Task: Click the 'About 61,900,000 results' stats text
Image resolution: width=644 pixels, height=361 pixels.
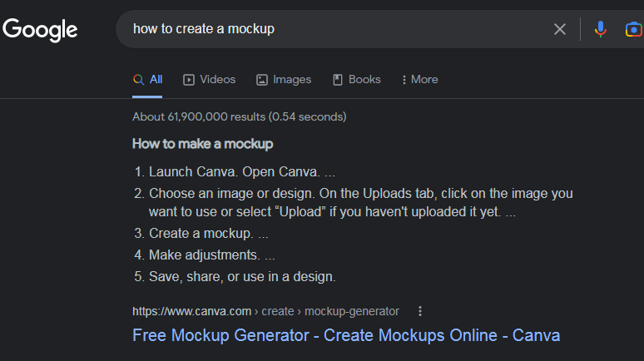Action: click(240, 117)
